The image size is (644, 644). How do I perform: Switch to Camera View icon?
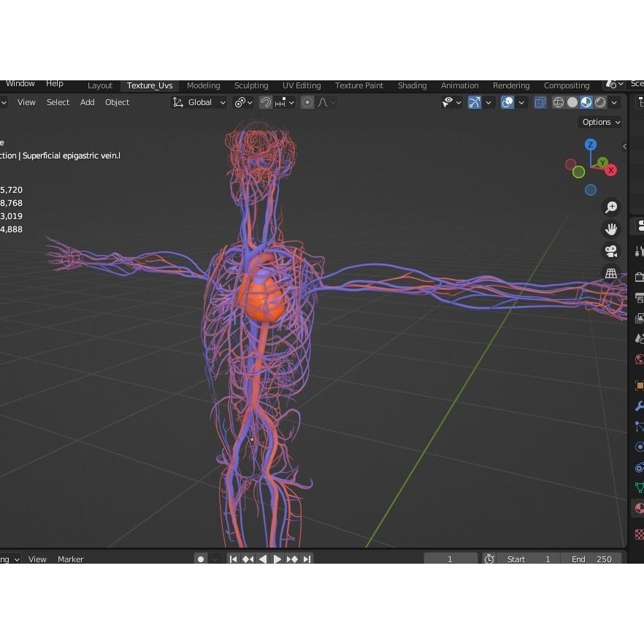(x=611, y=251)
